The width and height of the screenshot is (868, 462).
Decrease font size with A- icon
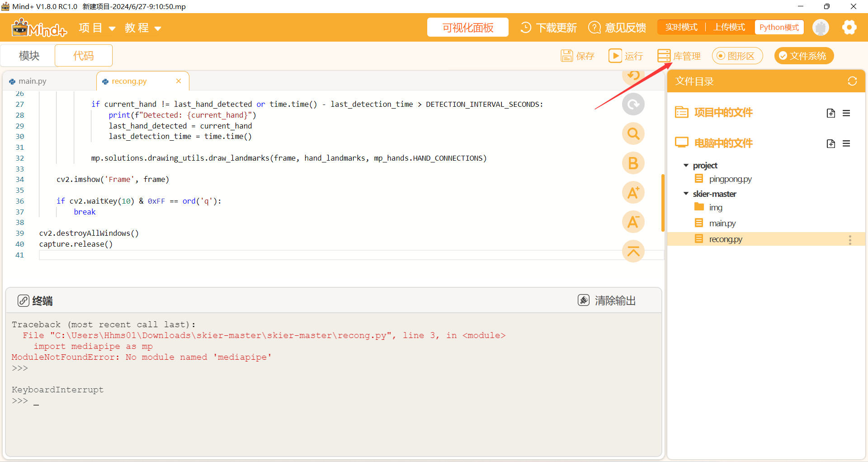coord(633,222)
